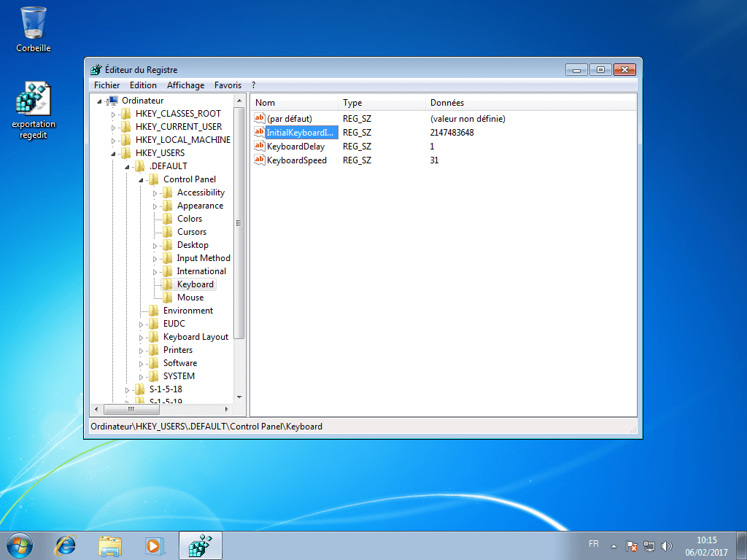
Task: Click the Action Center flag in the tray
Action: pyautogui.click(x=630, y=545)
